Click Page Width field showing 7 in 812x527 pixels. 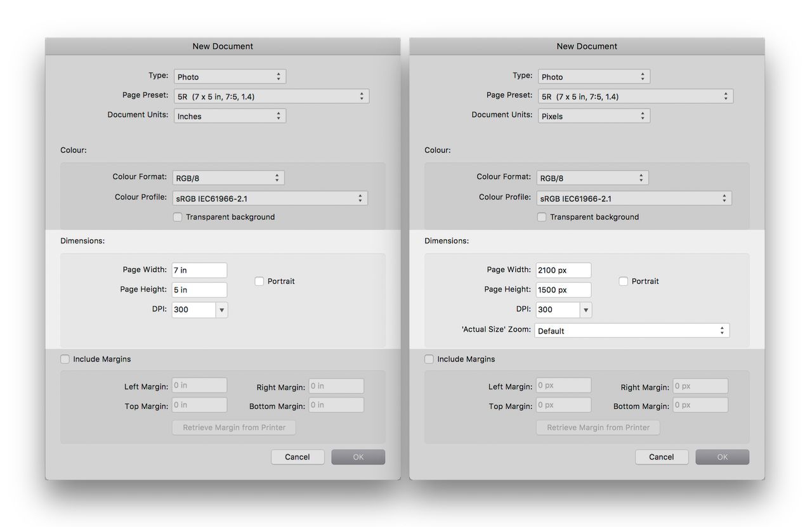point(199,270)
